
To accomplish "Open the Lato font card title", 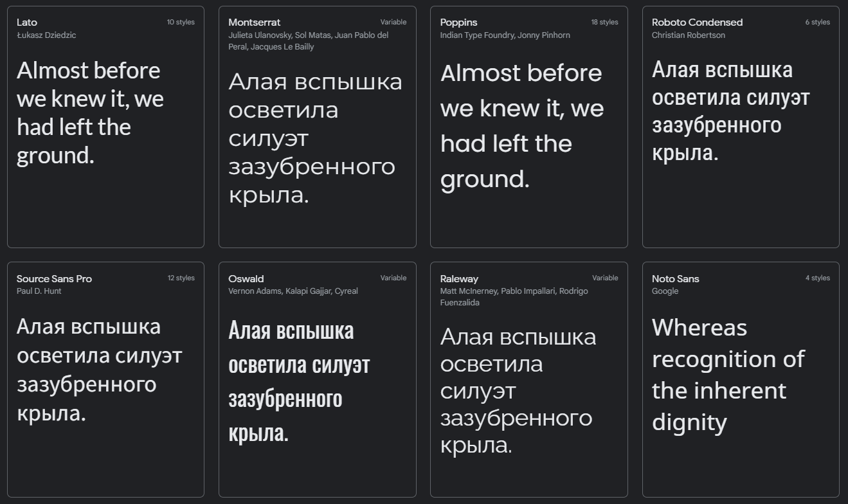I will (27, 22).
